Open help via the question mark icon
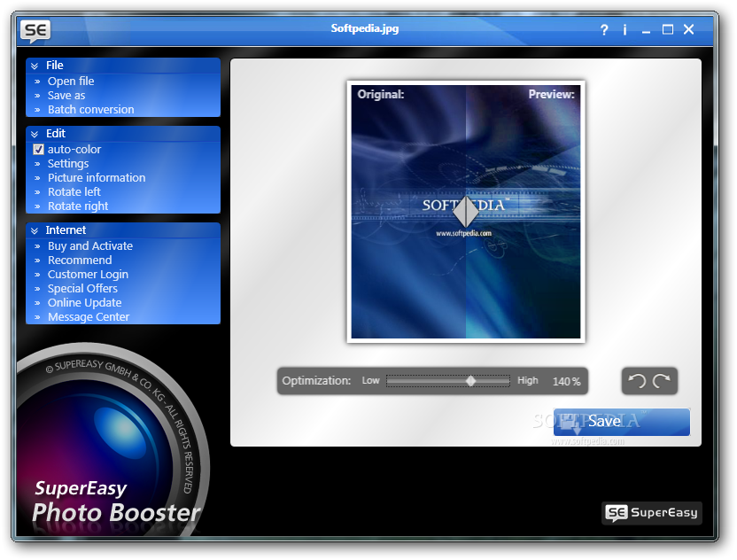Viewport: 737px width, 560px height. pyautogui.click(x=604, y=30)
